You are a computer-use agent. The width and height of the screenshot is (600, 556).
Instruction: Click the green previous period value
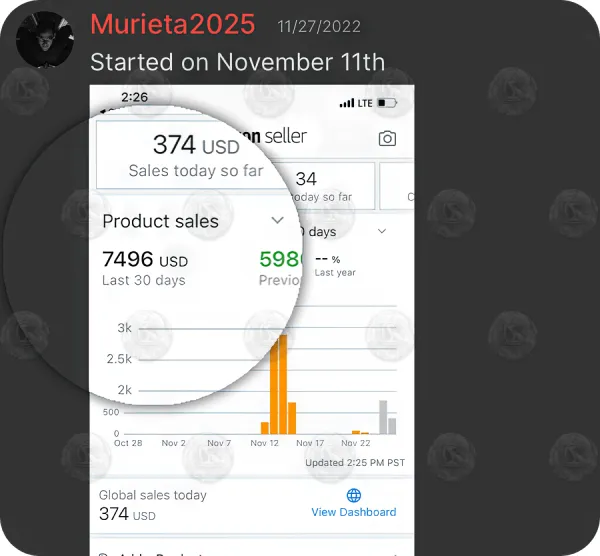click(x=281, y=259)
